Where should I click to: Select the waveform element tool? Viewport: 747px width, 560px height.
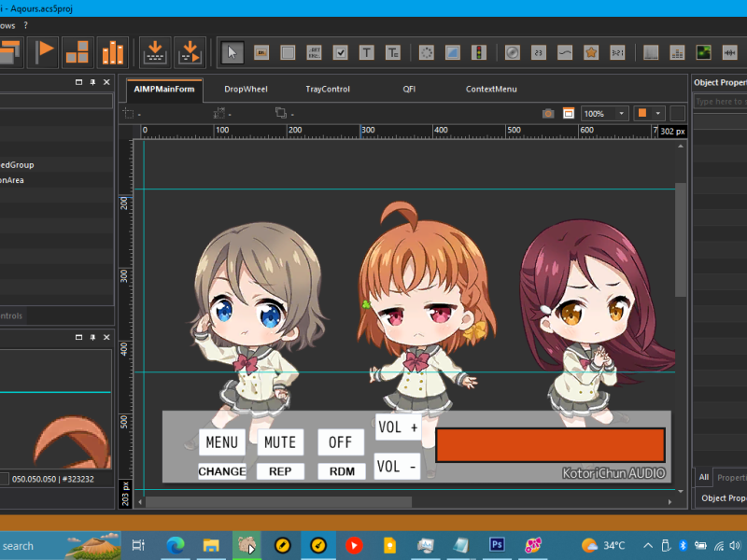[x=730, y=52]
